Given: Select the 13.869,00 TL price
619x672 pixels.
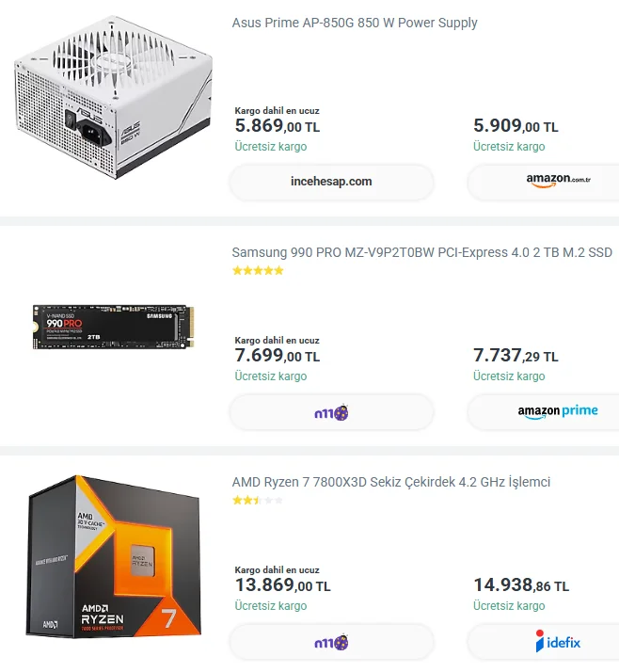Looking at the screenshot, I should 282,585.
